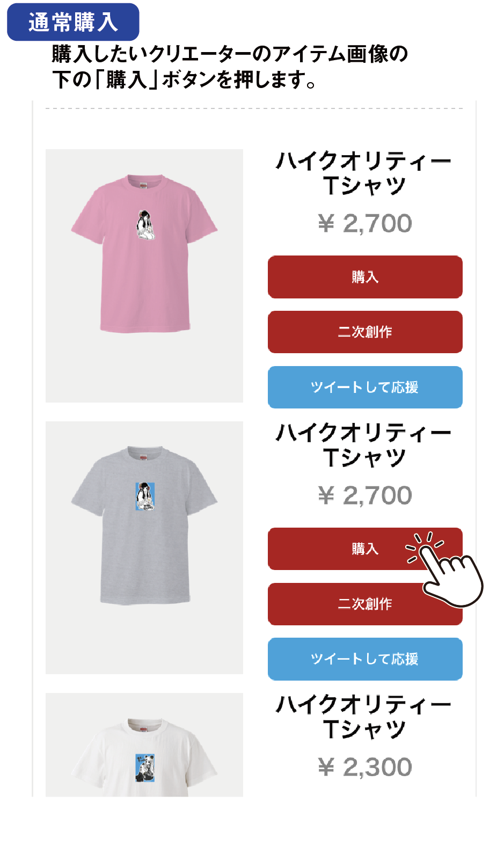
Task: Open the gray T-shirt product image
Action: point(144,547)
